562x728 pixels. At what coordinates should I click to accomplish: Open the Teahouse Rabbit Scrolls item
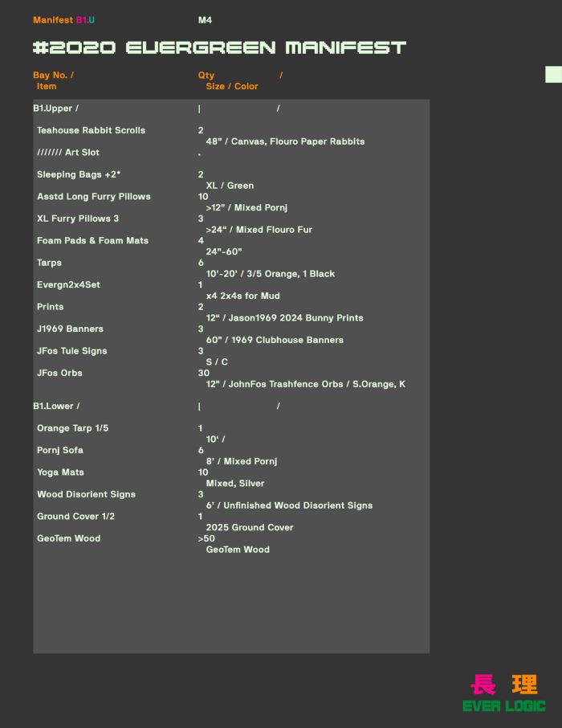[91, 130]
